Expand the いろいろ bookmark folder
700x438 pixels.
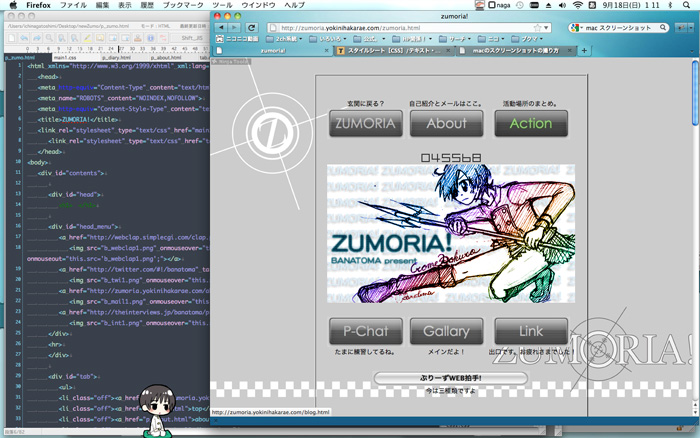(328, 39)
